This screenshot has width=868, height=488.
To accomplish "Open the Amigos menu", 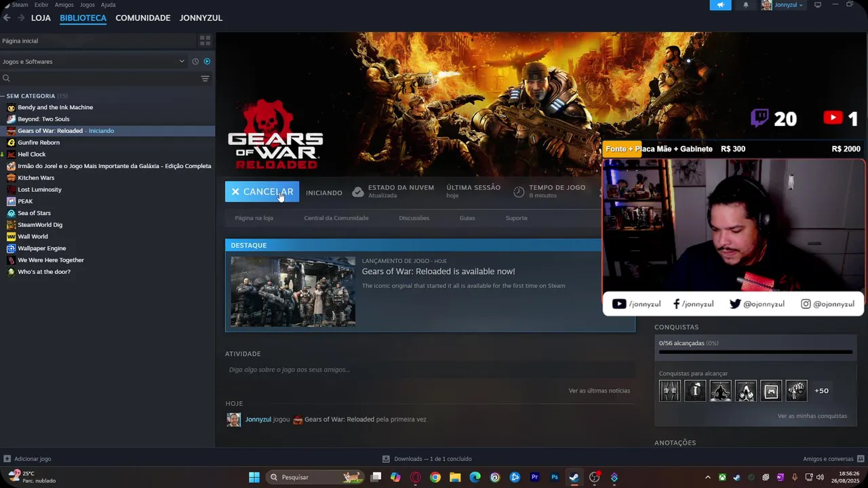I will click(x=64, y=5).
